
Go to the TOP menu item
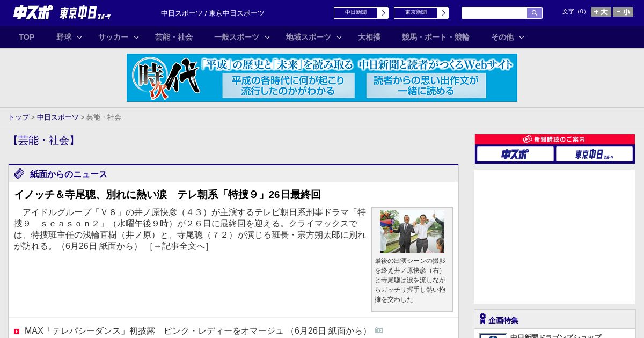pyautogui.click(x=27, y=37)
